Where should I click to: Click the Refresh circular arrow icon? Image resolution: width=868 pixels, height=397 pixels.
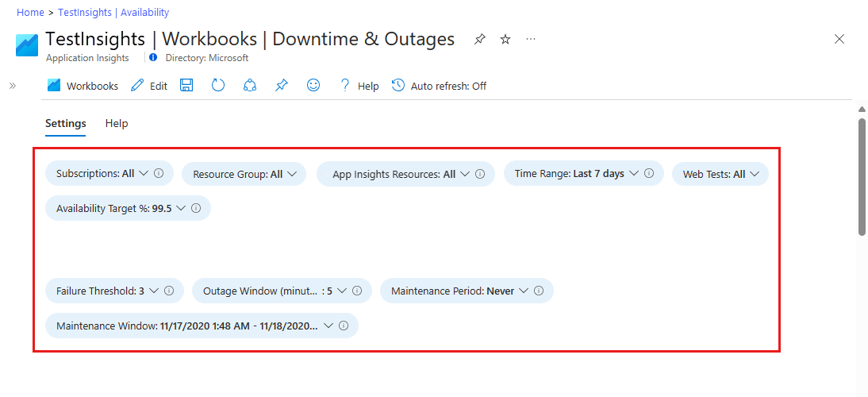tap(218, 86)
